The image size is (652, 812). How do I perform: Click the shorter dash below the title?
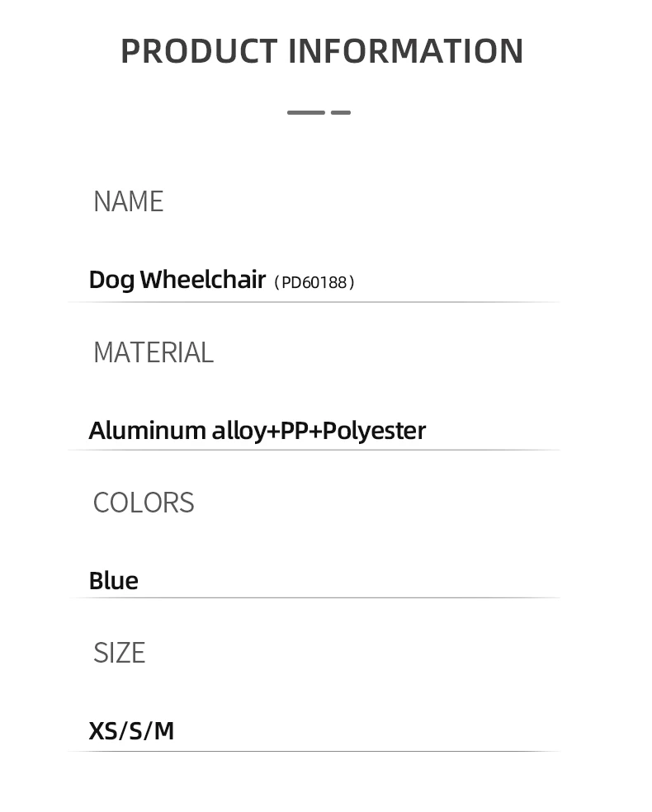tap(341, 112)
